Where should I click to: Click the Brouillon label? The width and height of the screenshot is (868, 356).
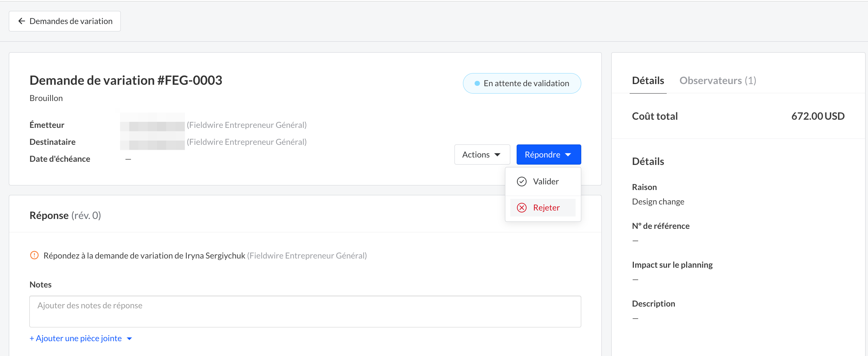coord(46,98)
